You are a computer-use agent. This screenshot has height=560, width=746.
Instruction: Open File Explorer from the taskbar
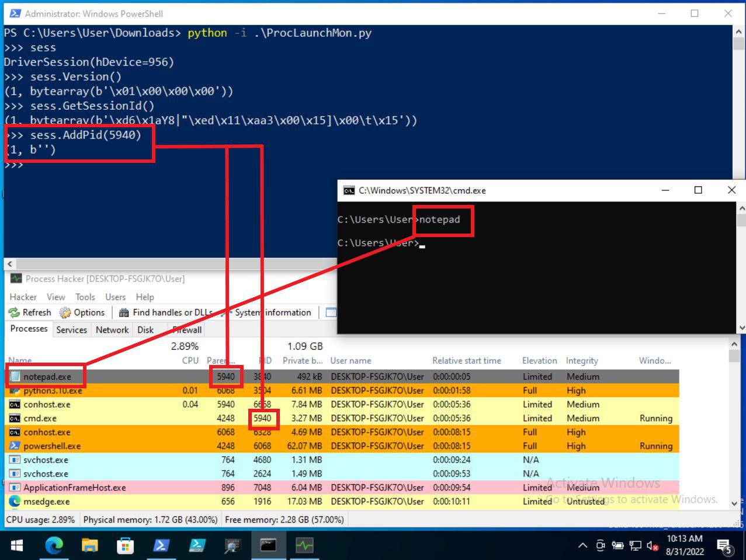coord(89,545)
